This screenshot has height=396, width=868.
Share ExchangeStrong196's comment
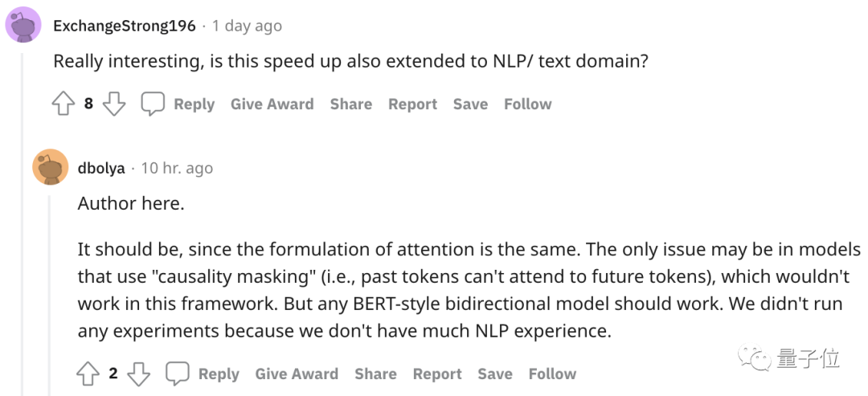pyautogui.click(x=350, y=104)
